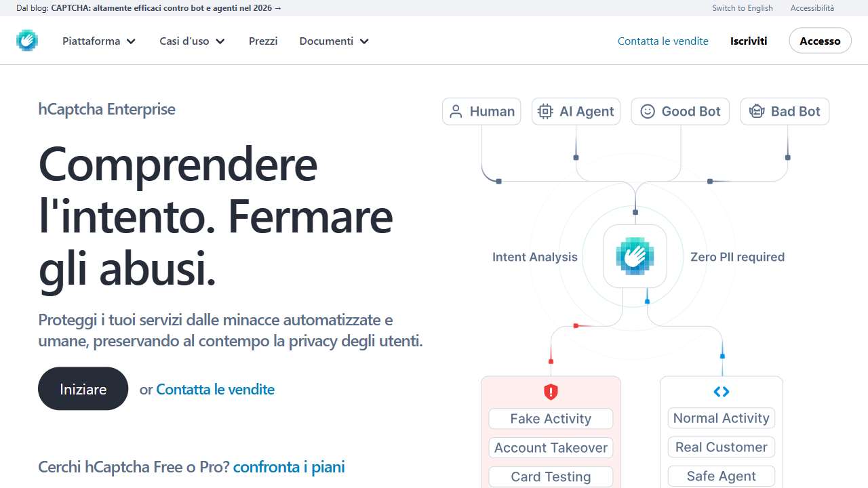The height and width of the screenshot is (488, 868).
Task: Click the robot icon on Bad Bot
Action: [x=757, y=112]
